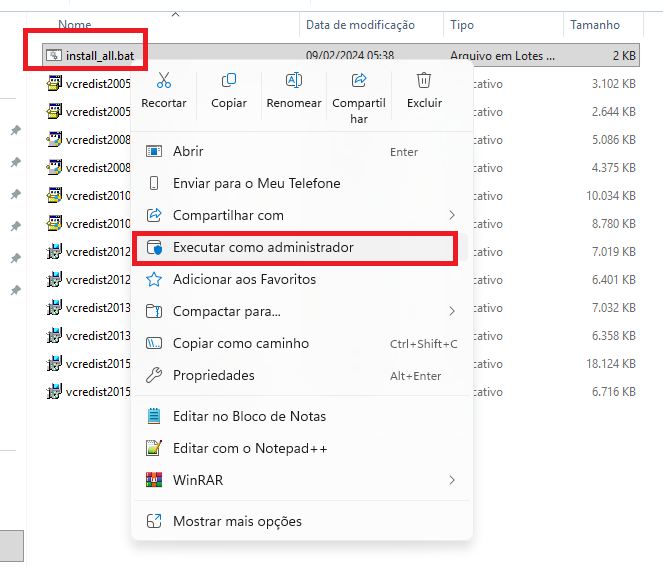Click Editar no Bloco de Notas
The image size is (663, 567).
point(249,416)
